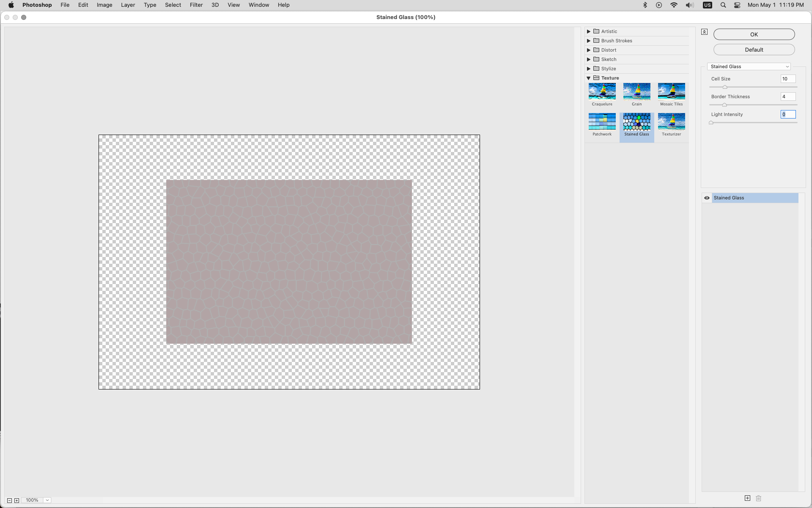The width and height of the screenshot is (812, 508).
Task: Select the Grain filter thumbnail
Action: [636, 91]
